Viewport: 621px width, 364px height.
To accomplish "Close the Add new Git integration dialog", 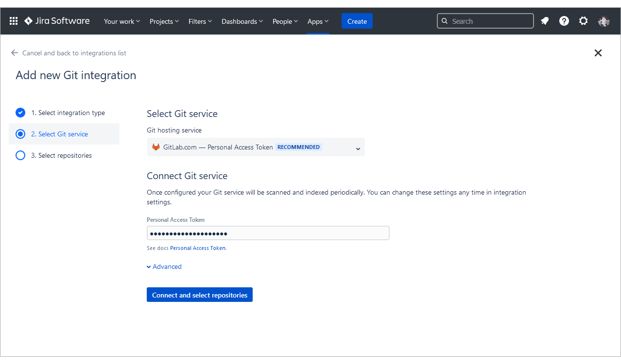I will pyautogui.click(x=598, y=53).
